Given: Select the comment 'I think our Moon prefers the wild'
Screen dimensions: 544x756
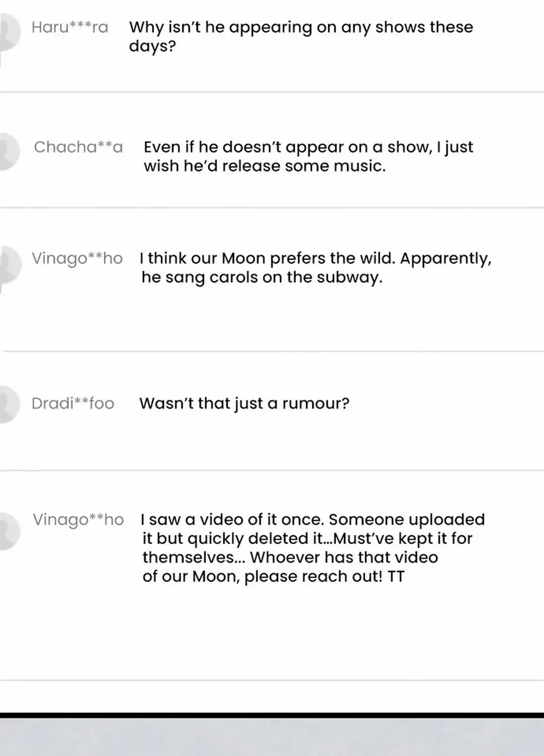Looking at the screenshot, I should click(315, 268).
